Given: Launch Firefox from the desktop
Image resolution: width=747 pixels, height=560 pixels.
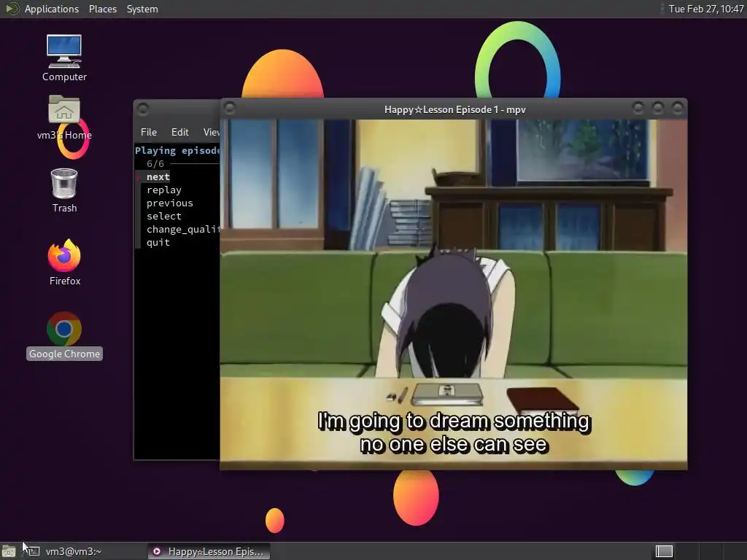Looking at the screenshot, I should [64, 262].
